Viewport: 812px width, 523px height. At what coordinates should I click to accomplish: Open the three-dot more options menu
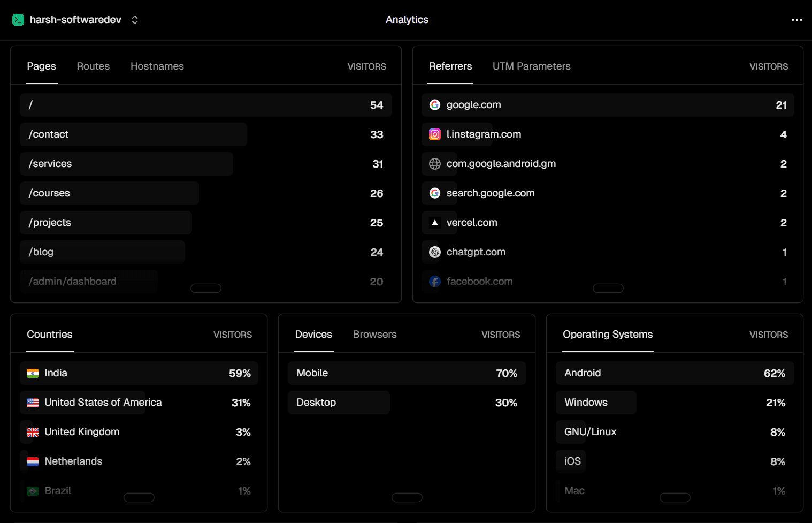pos(796,20)
